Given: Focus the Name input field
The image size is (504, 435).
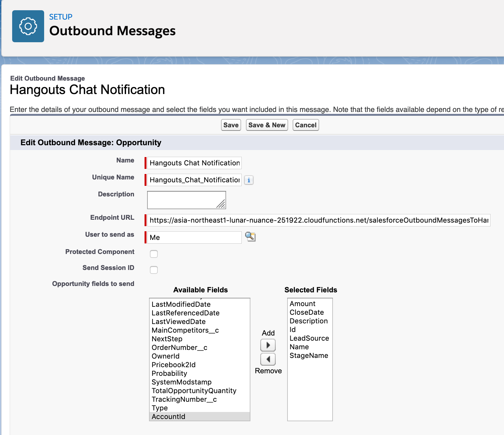Looking at the screenshot, I should pyautogui.click(x=194, y=163).
